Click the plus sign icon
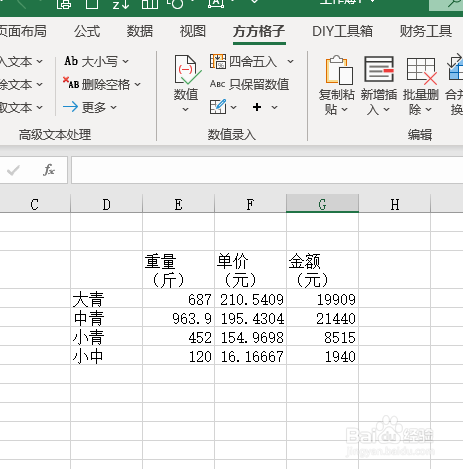 pyautogui.click(x=257, y=107)
